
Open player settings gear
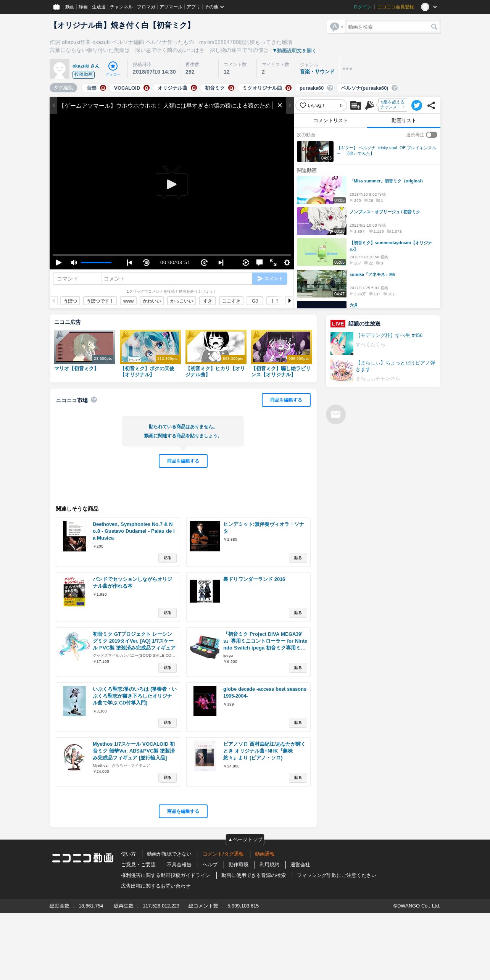[x=287, y=263]
